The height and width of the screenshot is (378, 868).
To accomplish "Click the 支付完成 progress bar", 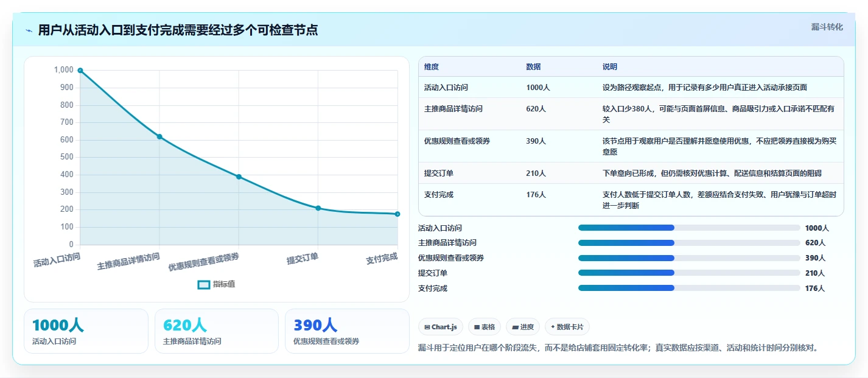I will click(x=689, y=288).
